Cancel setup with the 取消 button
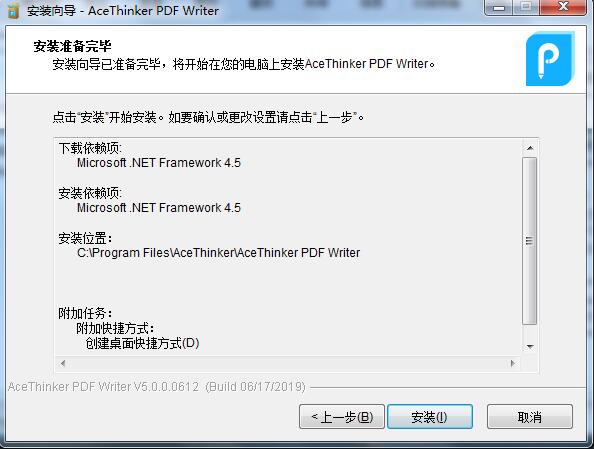This screenshot has height=449, width=594. pyautogui.click(x=530, y=417)
